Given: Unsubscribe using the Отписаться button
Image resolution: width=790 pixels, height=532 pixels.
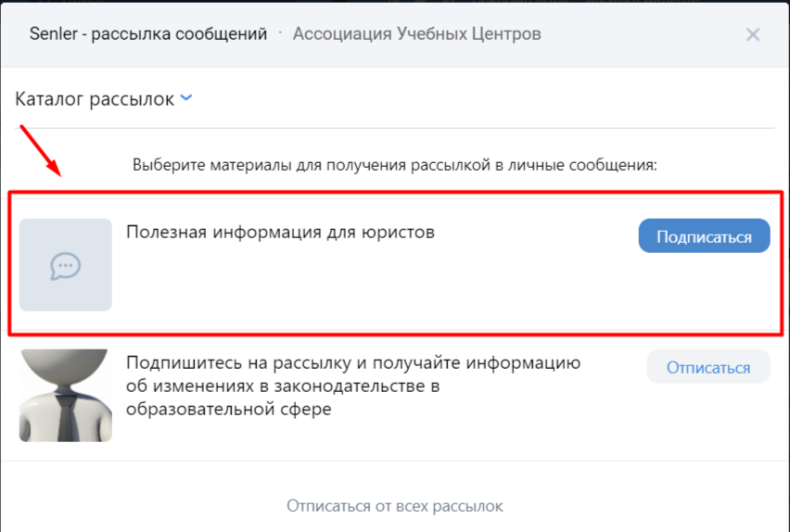Looking at the screenshot, I should point(708,367).
